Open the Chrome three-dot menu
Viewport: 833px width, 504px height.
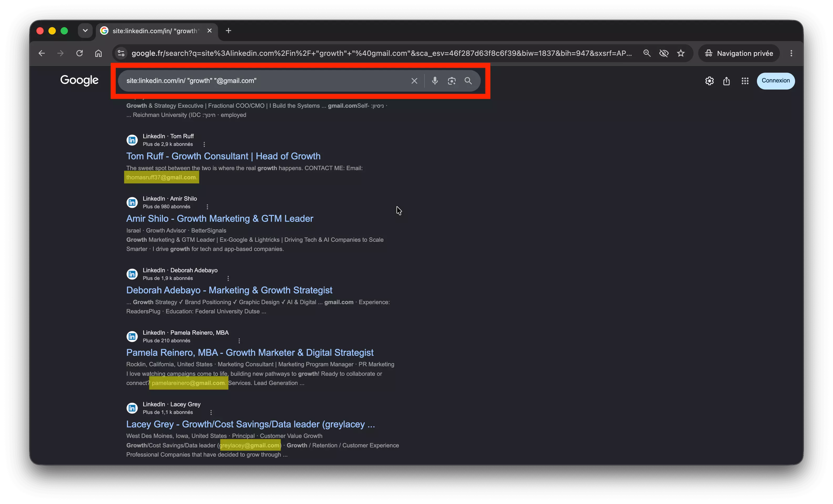click(791, 53)
